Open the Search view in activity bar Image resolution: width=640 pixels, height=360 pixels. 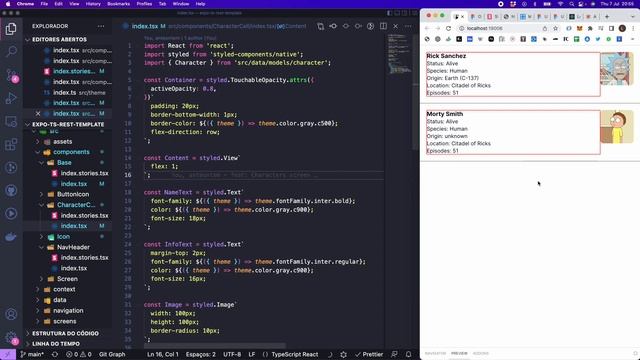coord(11,51)
